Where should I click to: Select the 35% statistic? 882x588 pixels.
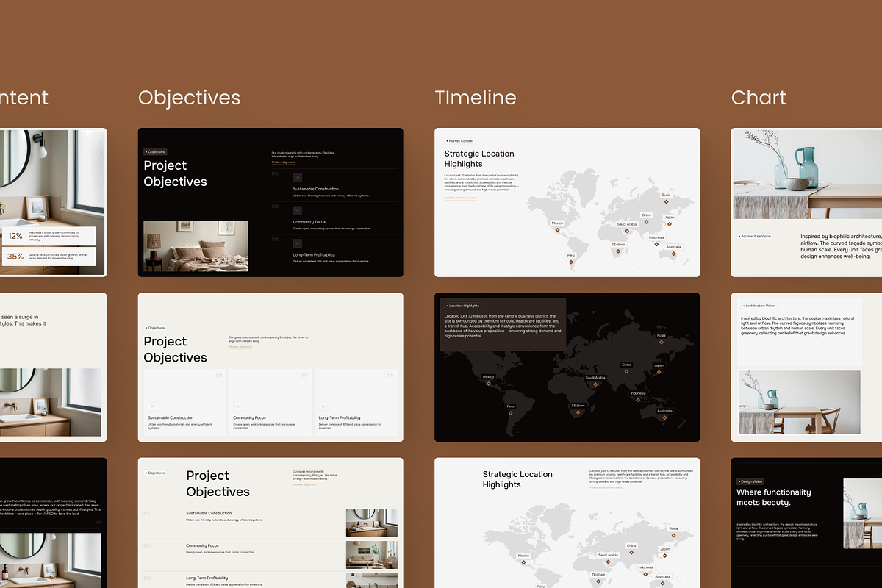[15, 257]
